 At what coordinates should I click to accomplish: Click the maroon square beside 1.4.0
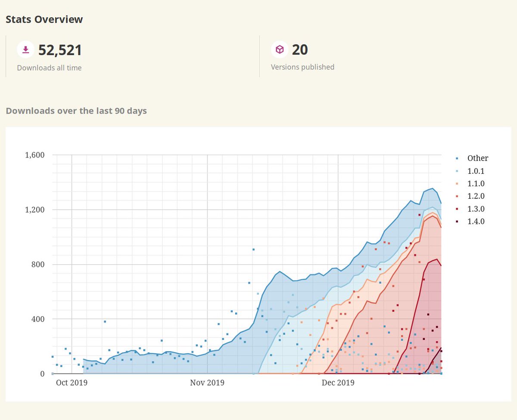[x=458, y=221]
